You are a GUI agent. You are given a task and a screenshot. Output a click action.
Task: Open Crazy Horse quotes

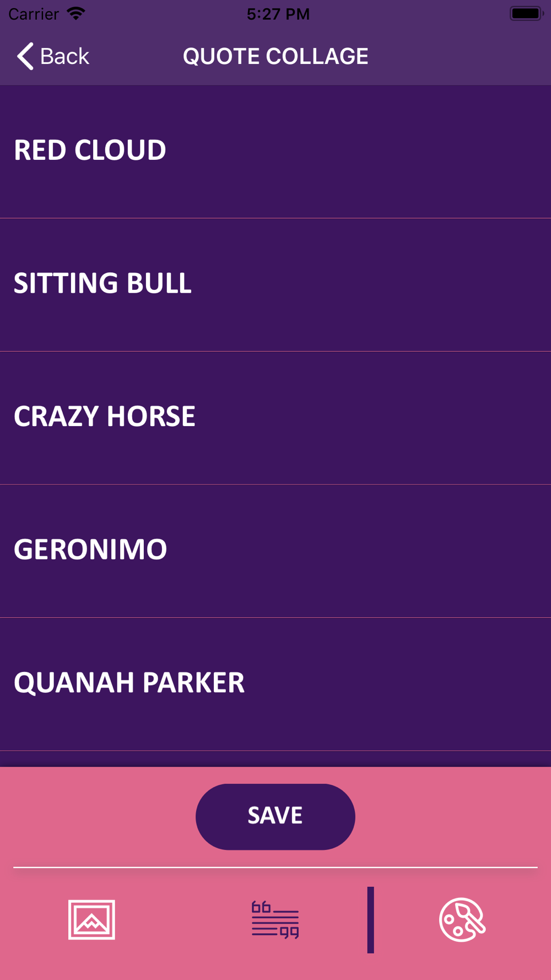[275, 418]
